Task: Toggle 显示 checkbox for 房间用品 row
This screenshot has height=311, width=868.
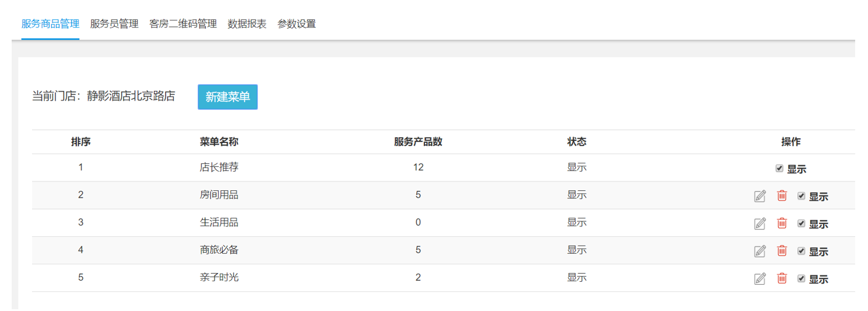Action: click(x=801, y=196)
